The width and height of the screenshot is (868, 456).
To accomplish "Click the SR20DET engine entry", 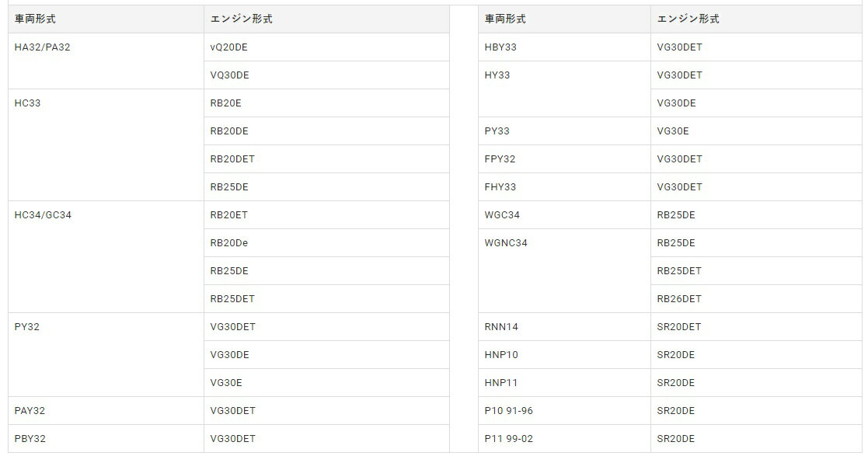I will (x=679, y=327).
